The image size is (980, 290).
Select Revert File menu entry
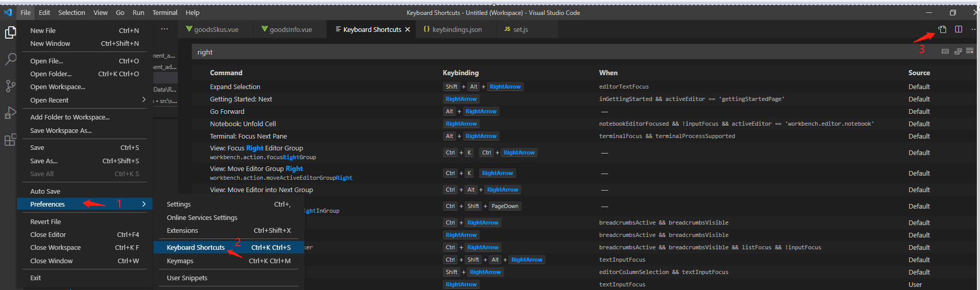85,221
